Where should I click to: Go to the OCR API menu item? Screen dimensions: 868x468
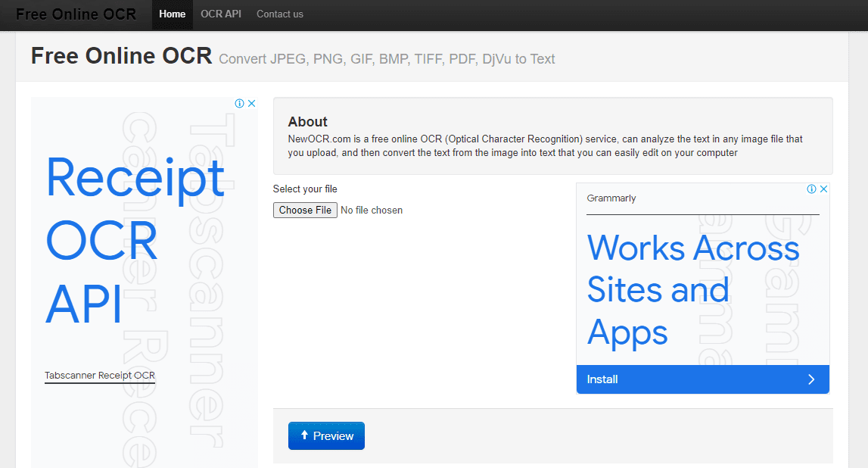coord(221,14)
